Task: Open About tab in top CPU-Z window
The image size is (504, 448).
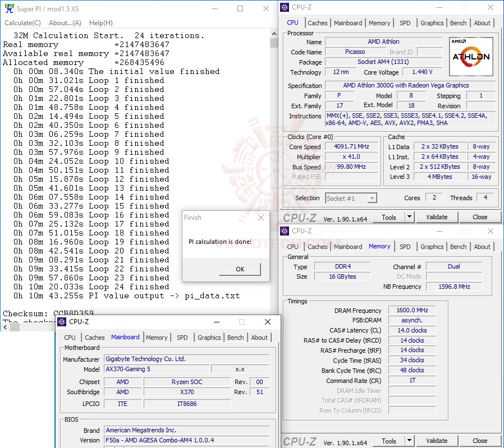Action: [482, 23]
